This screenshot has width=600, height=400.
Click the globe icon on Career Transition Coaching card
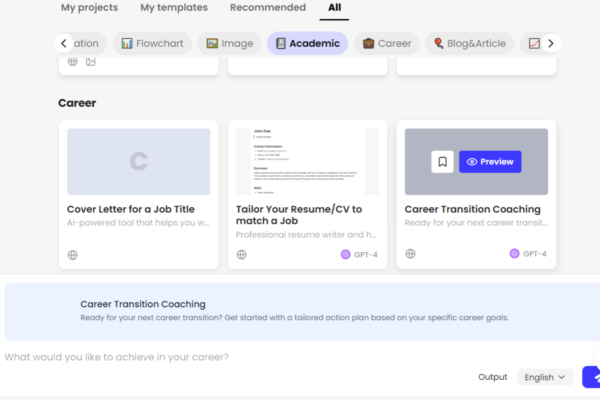coord(411,254)
